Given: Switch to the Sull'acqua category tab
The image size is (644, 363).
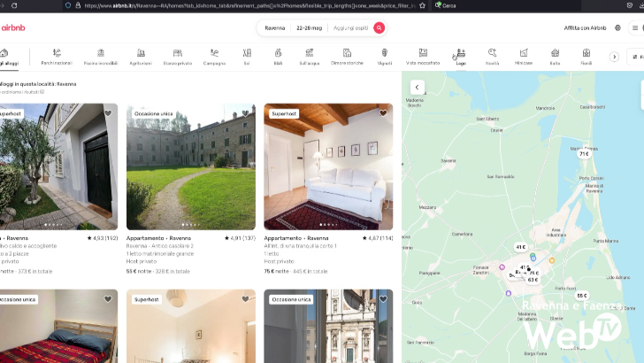Looking at the screenshot, I should [x=310, y=57].
